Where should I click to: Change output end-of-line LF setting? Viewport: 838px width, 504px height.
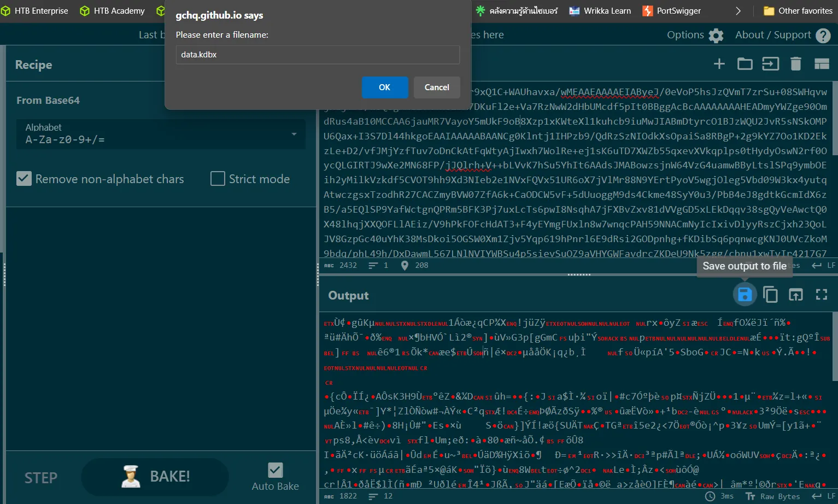tap(824, 496)
